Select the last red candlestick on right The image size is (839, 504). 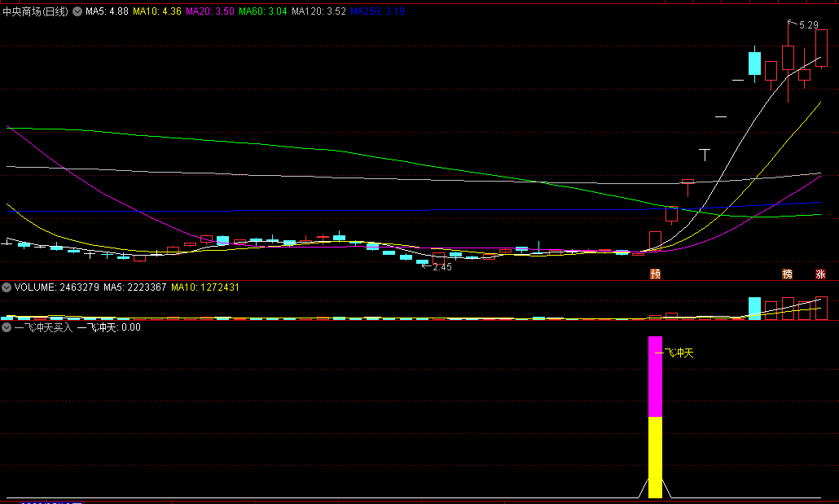[821, 48]
